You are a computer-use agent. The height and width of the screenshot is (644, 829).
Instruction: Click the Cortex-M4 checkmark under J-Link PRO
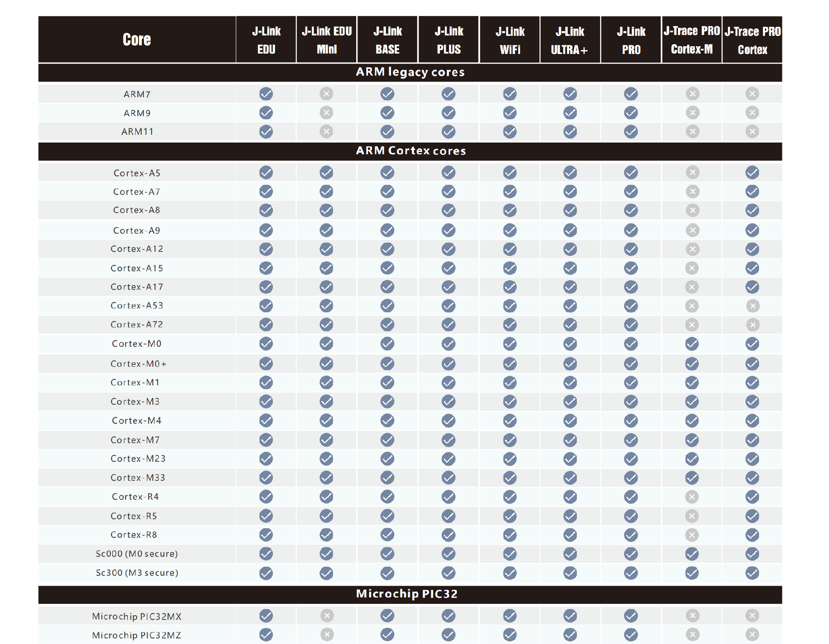631,421
